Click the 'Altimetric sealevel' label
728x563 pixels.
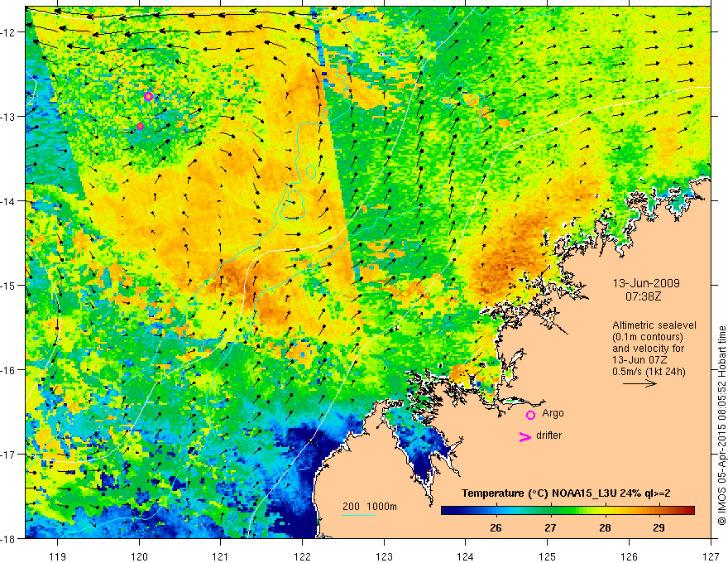click(x=654, y=325)
